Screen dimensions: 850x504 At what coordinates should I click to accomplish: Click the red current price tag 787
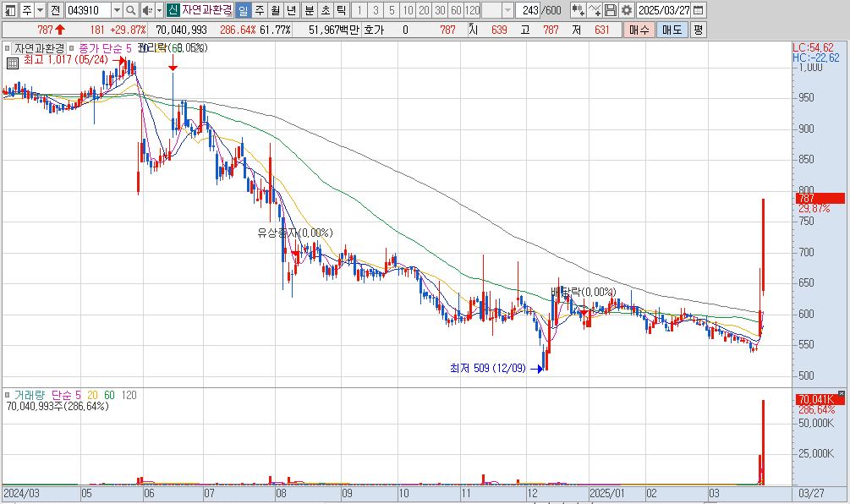820,199
